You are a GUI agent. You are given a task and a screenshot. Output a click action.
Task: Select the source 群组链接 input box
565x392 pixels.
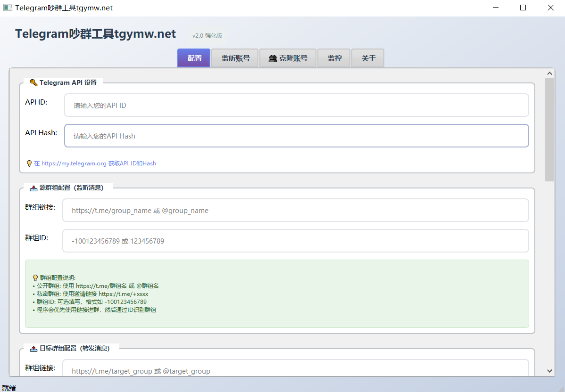pyautogui.click(x=295, y=211)
